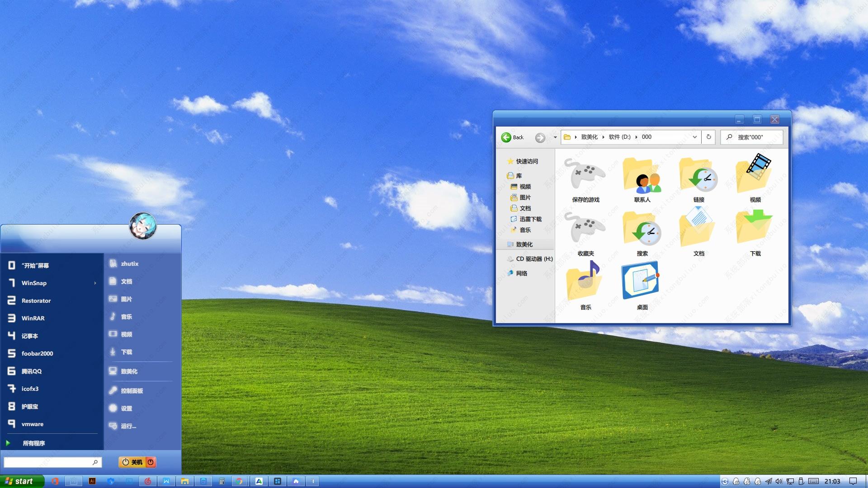Select 迅雷下载 in the navigation pane

click(530, 219)
